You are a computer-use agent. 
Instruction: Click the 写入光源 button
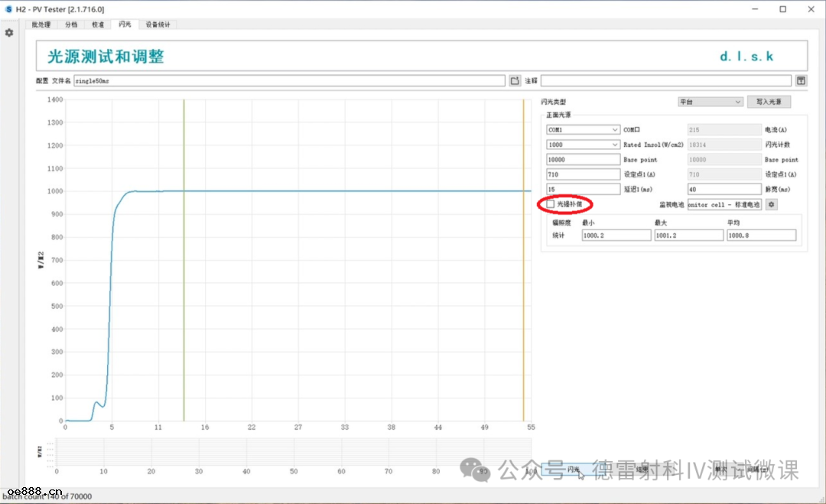(769, 102)
